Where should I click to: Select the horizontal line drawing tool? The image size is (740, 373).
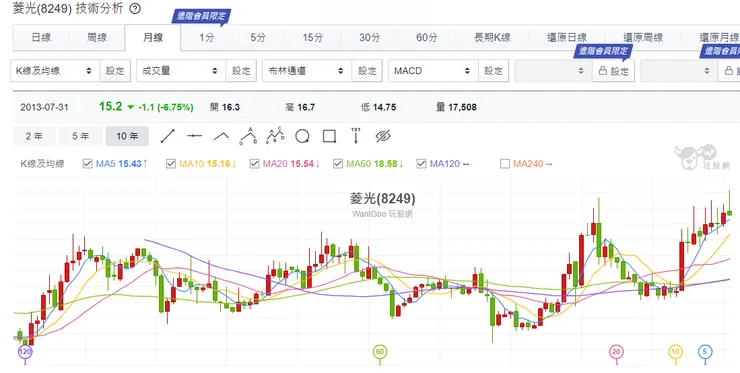[x=194, y=136]
